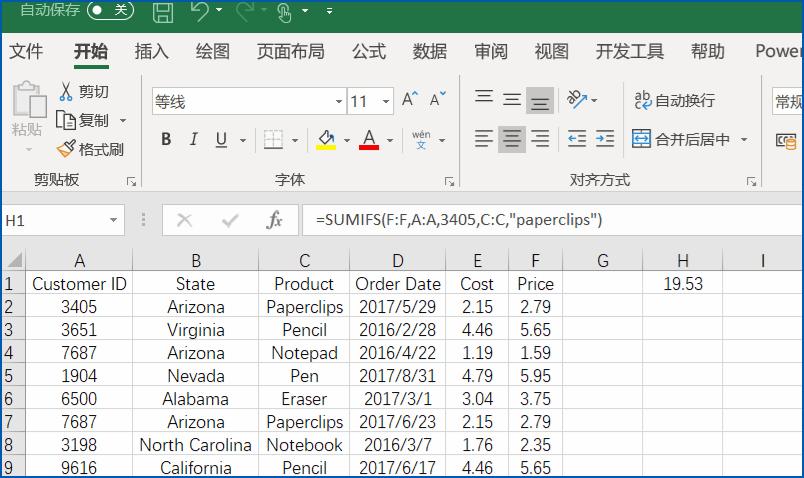
Task: Click the yellow fill color button
Action: (326, 139)
